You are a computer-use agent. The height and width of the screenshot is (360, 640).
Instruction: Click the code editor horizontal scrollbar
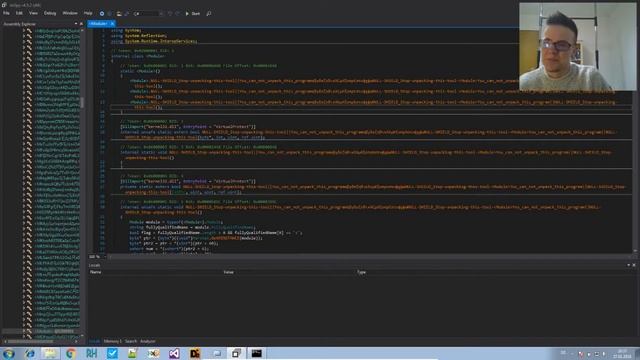(371, 257)
